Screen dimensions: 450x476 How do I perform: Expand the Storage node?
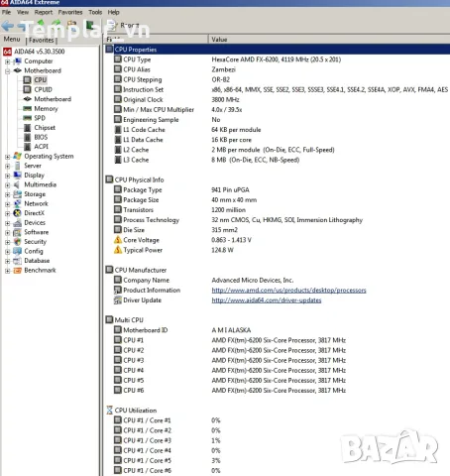[7, 194]
